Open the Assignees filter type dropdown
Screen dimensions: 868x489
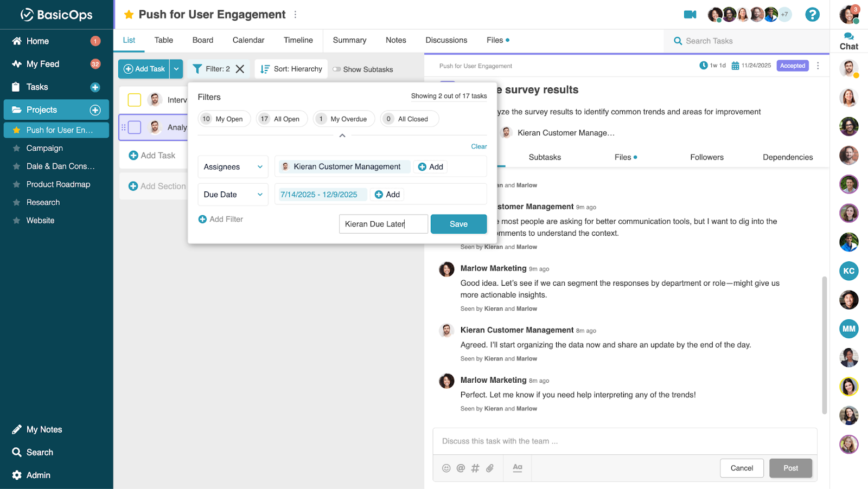(233, 167)
